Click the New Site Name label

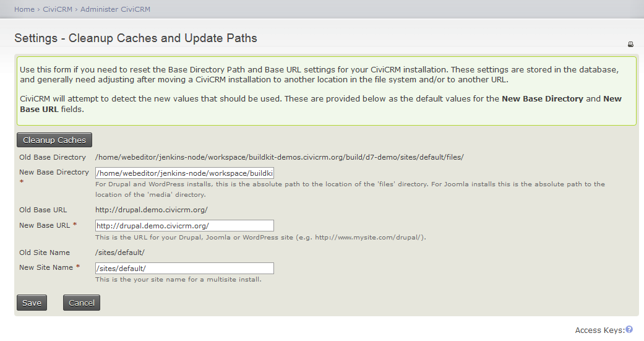click(x=46, y=267)
